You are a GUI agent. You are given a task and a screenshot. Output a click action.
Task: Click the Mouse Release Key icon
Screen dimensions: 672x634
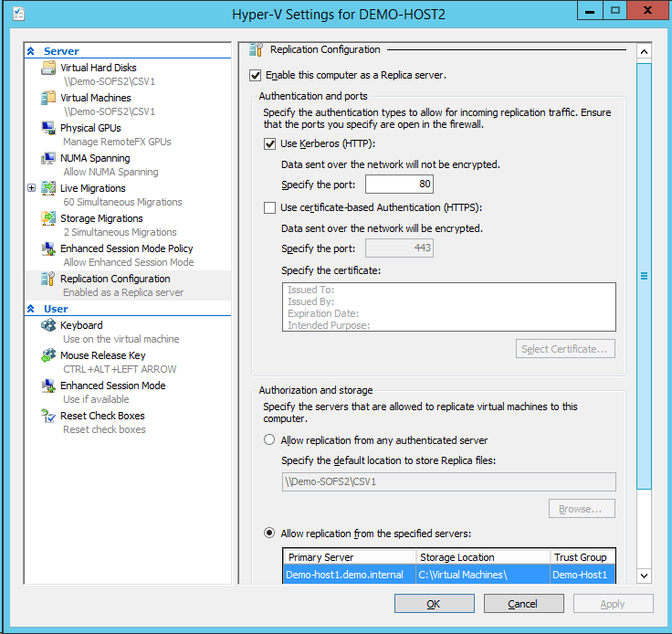click(48, 355)
